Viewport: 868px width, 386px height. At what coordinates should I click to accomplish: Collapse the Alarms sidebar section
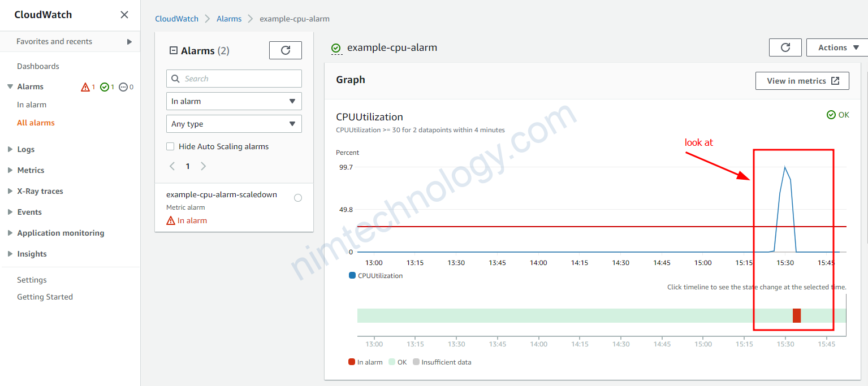[10, 86]
